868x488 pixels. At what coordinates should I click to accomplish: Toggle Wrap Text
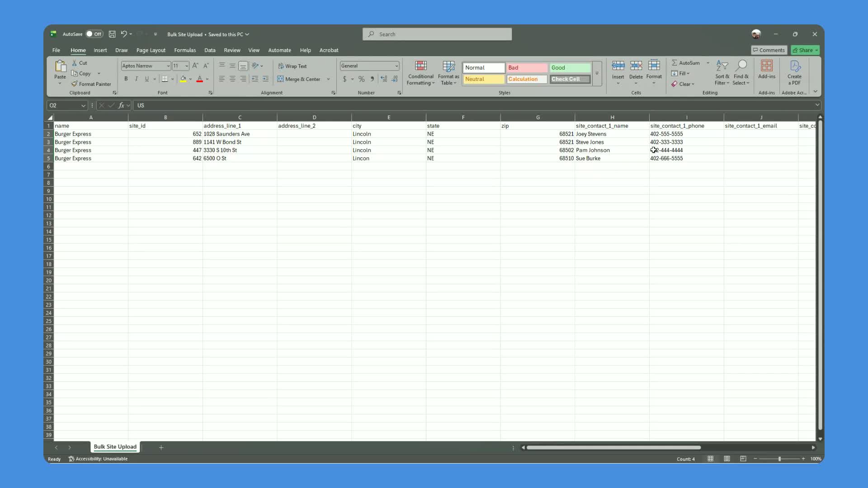pyautogui.click(x=292, y=66)
